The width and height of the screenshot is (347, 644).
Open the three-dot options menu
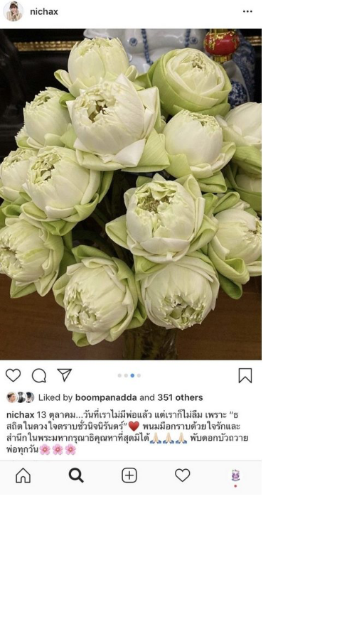247,11
